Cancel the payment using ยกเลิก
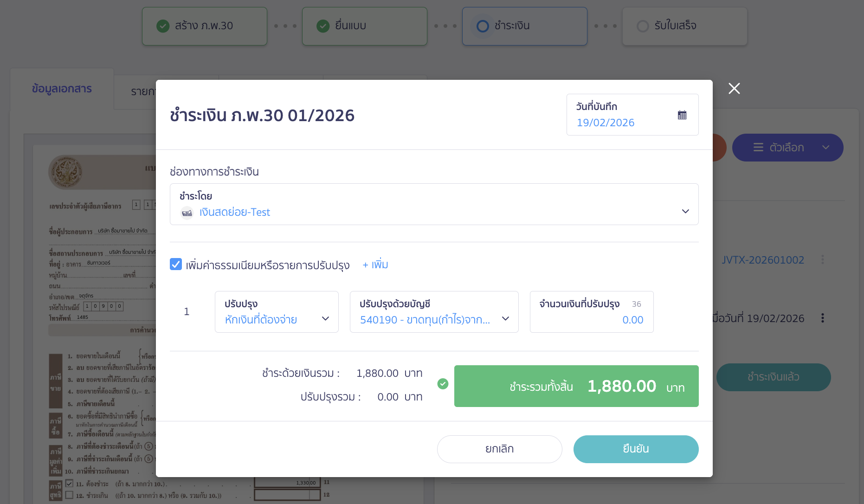864x504 pixels. click(499, 449)
